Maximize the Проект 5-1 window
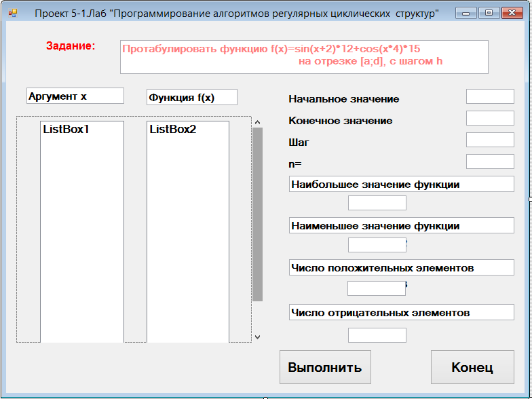 (x=489, y=13)
